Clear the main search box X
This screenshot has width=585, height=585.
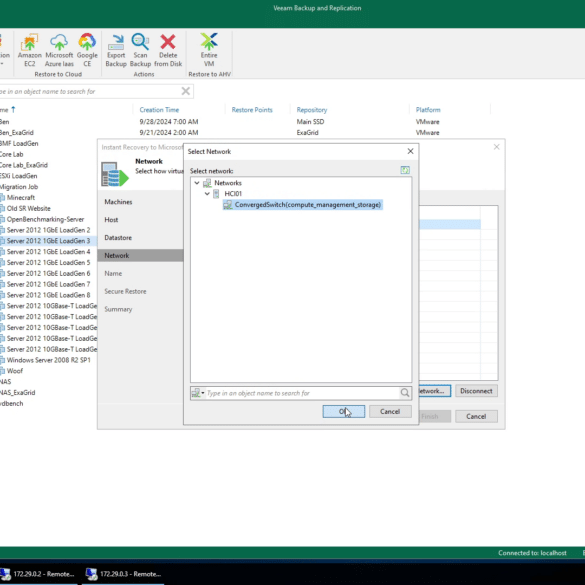point(185,91)
